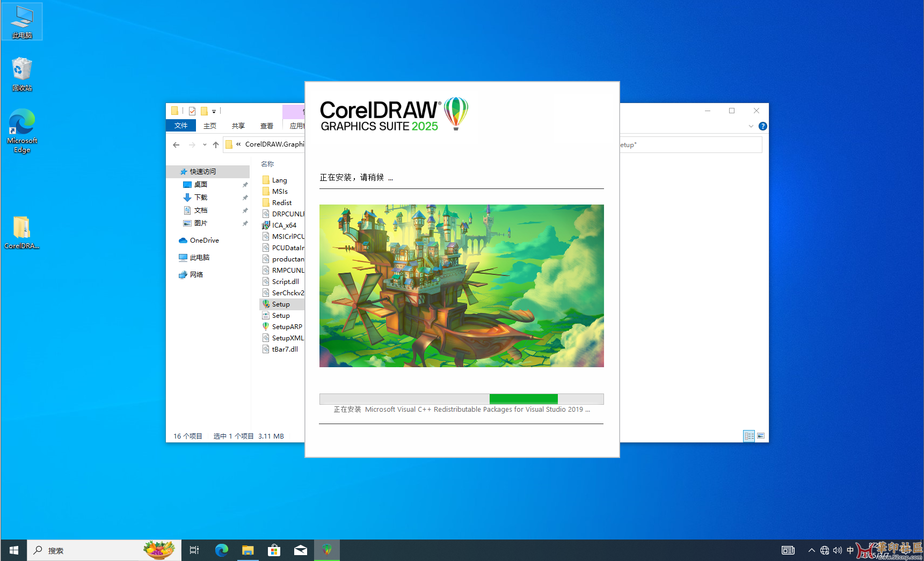924x561 pixels.
Task: Select the CorelDRA... folder on desktop
Action: [22, 232]
